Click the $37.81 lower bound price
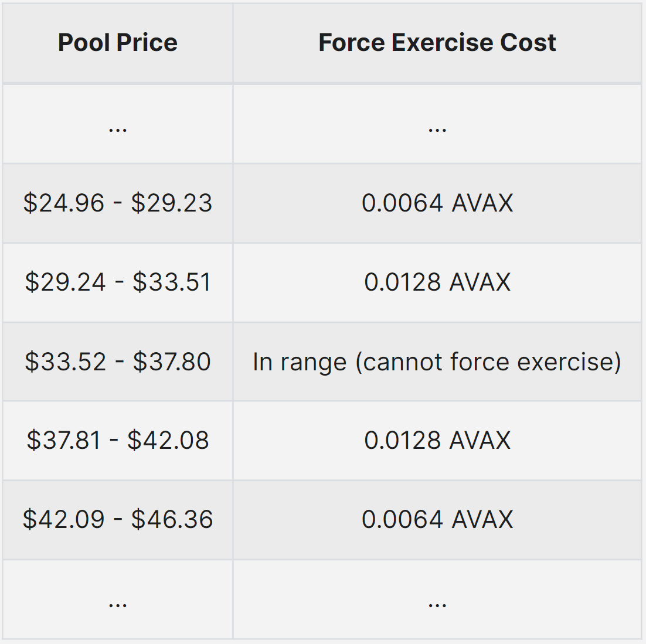This screenshot has width=646, height=644. click(x=63, y=441)
